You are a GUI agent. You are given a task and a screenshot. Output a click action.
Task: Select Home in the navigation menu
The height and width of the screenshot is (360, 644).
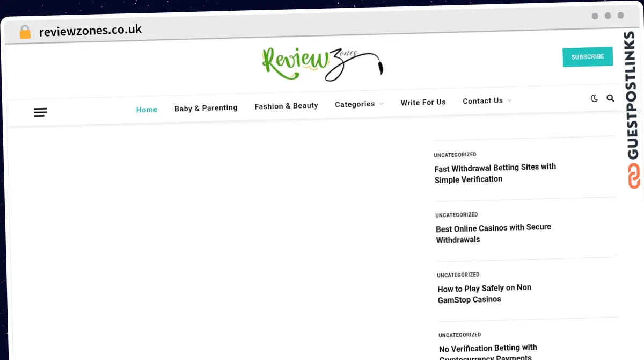pyautogui.click(x=147, y=109)
